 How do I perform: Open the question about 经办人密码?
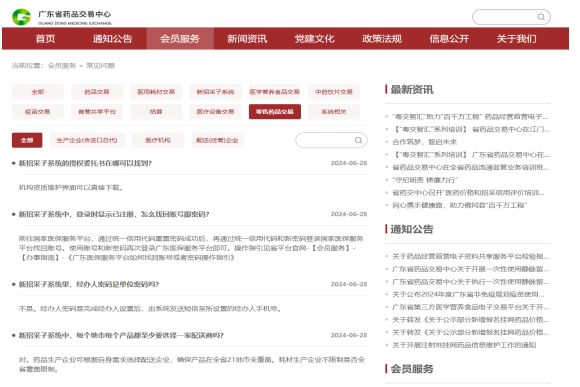pyautogui.click(x=89, y=284)
